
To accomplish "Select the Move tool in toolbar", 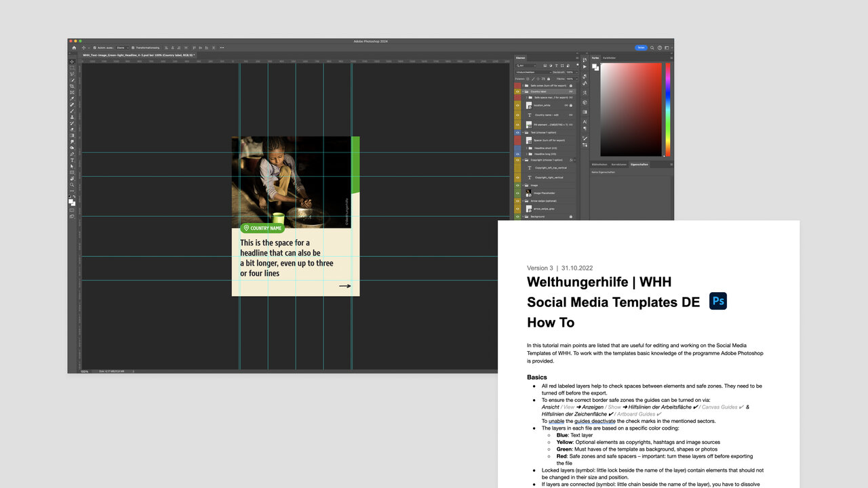I will (x=72, y=62).
